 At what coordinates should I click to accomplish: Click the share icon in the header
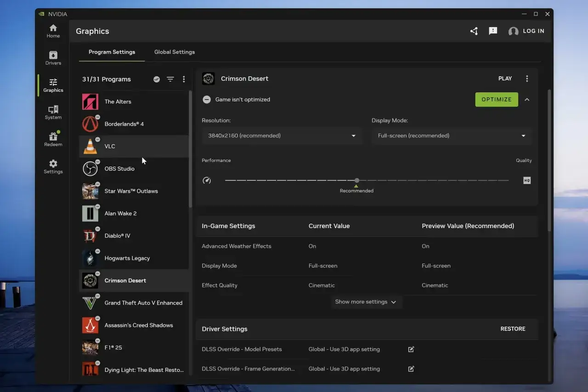474,31
